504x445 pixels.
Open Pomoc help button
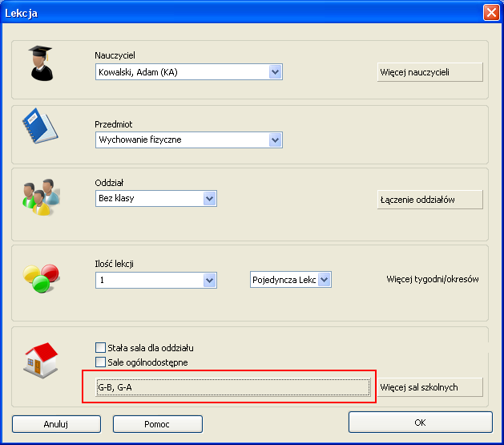coord(158,424)
